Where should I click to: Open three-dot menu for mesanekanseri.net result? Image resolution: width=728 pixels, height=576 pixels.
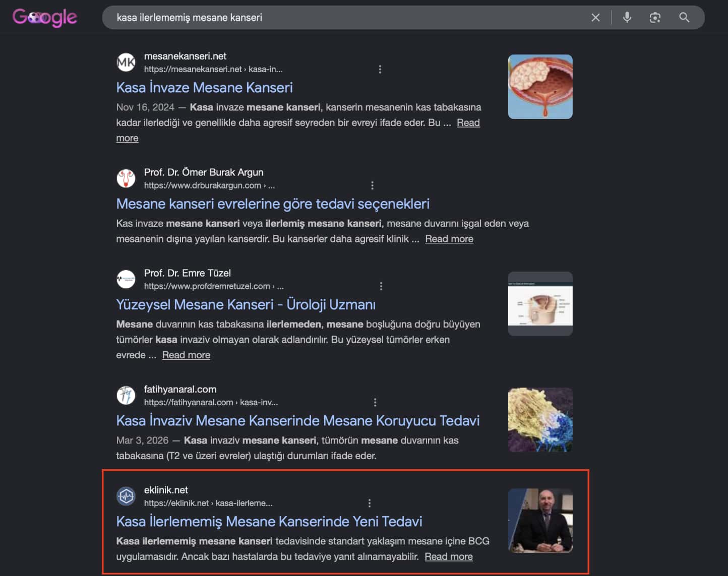click(x=380, y=69)
